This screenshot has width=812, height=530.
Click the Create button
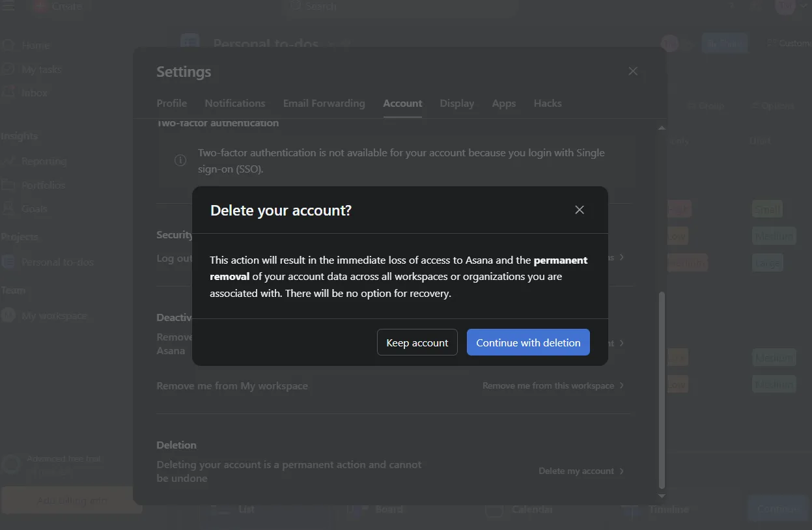(x=60, y=7)
